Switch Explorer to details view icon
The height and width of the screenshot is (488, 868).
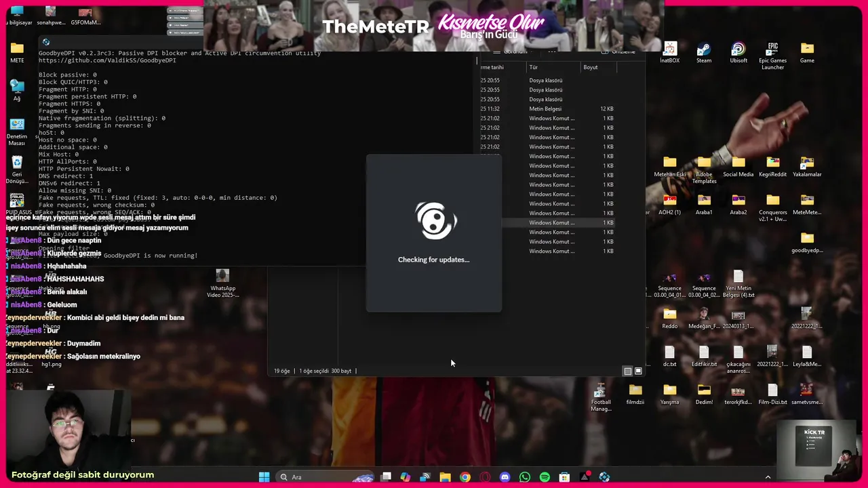[x=627, y=371]
